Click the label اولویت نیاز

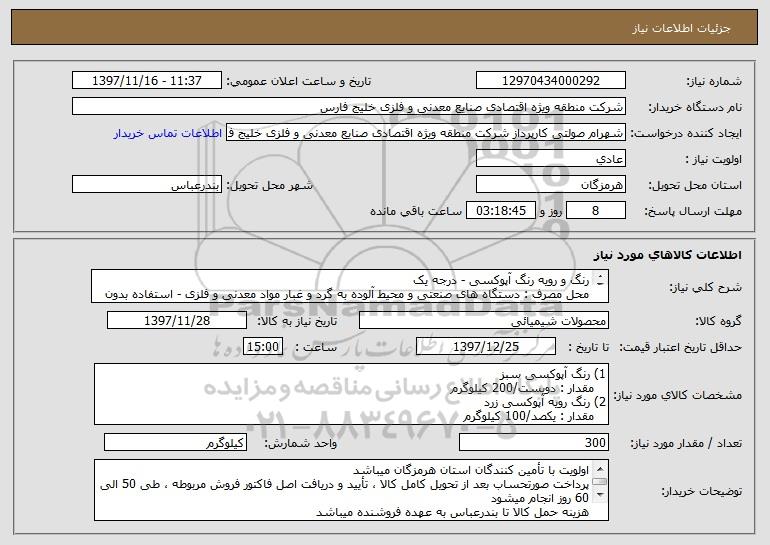click(714, 159)
